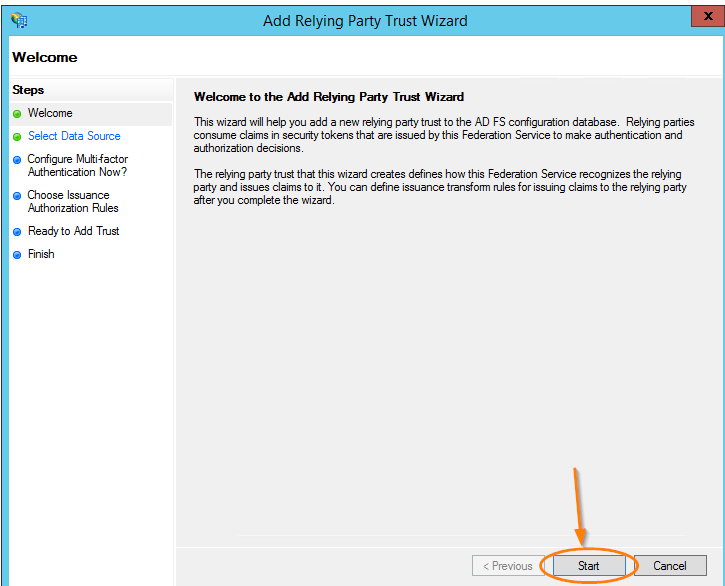Close the wizard with the X button

708,16
